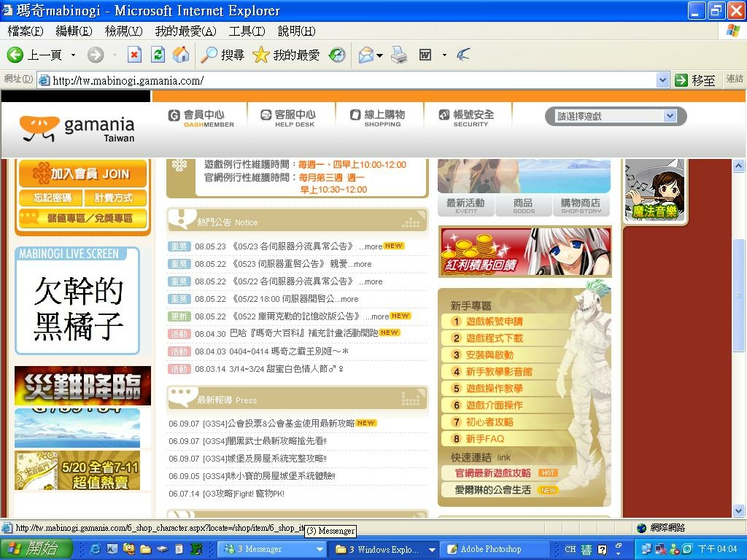Click the teal round tray icon beside the clock

pos(687,549)
